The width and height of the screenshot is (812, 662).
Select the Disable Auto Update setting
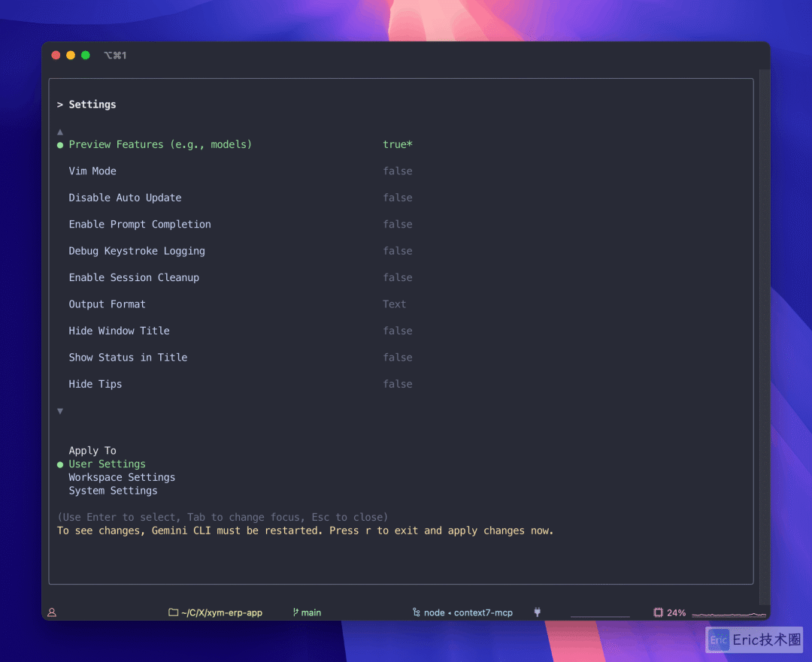point(125,198)
